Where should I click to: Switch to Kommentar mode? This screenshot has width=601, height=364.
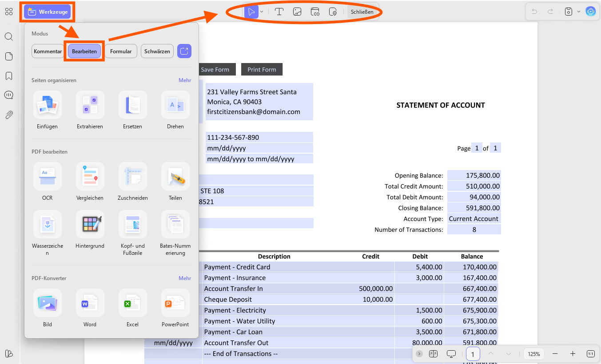48,51
